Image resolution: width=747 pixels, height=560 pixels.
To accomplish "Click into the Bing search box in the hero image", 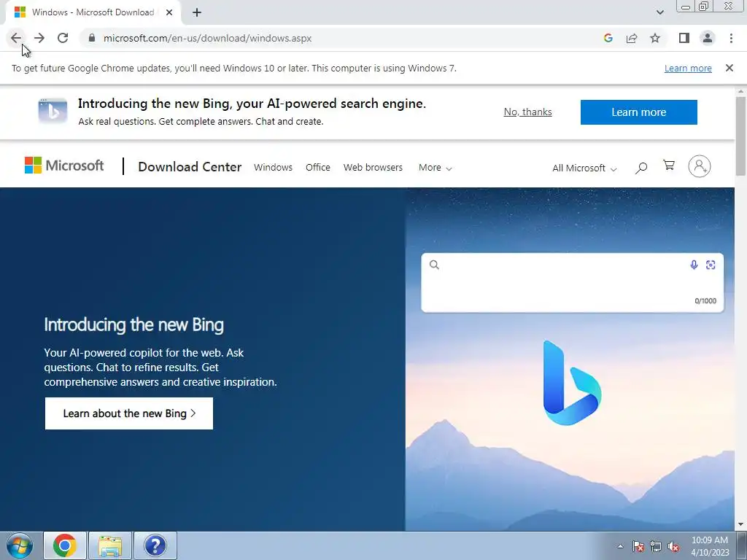I will (572, 283).
